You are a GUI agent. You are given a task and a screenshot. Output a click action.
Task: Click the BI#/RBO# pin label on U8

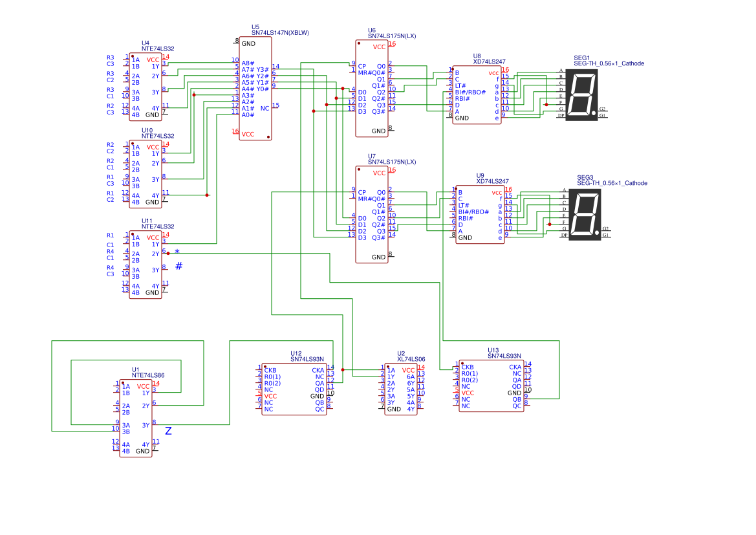470,92
